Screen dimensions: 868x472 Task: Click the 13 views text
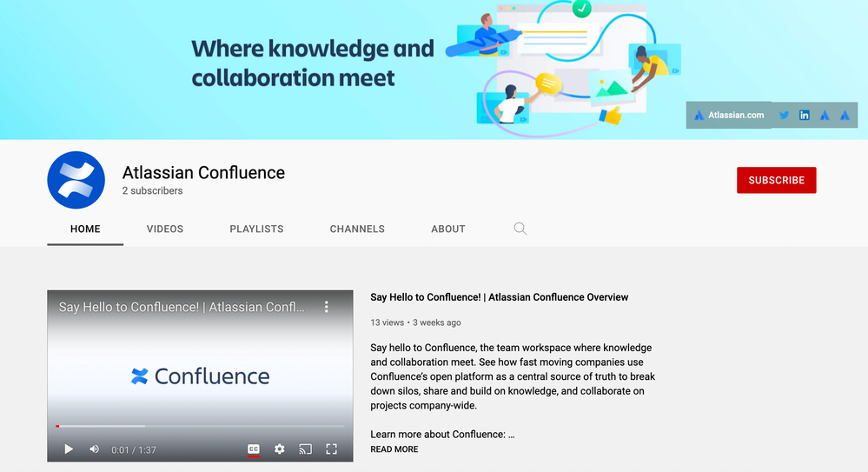387,322
